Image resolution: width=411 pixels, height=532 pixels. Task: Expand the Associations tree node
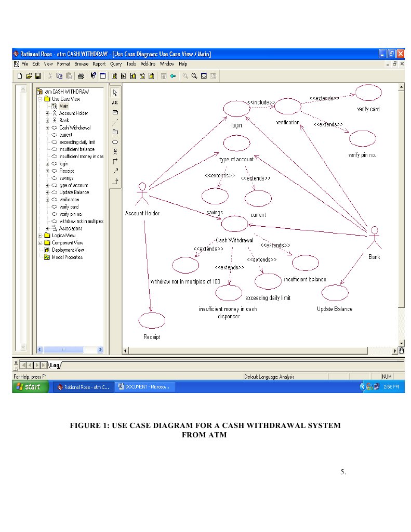point(47,228)
